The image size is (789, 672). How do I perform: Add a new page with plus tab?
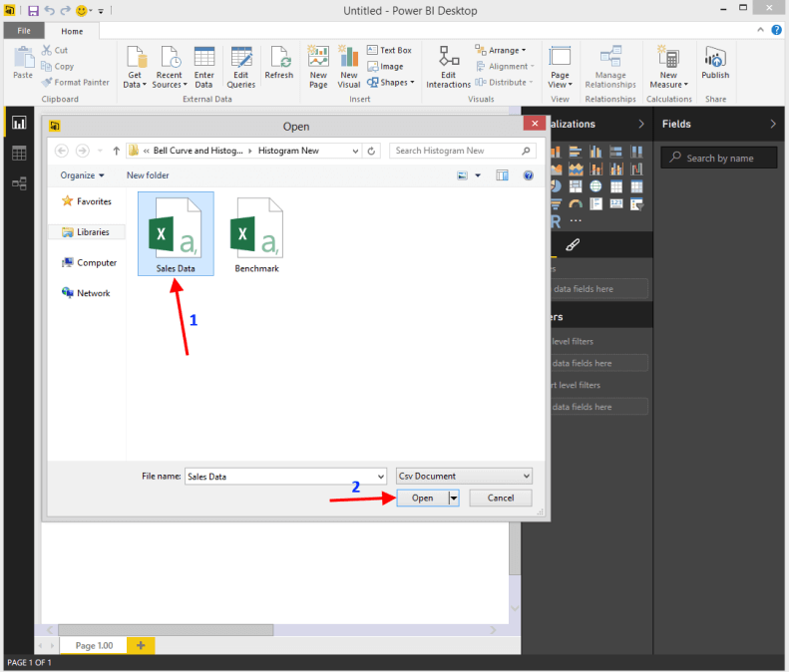coord(141,646)
